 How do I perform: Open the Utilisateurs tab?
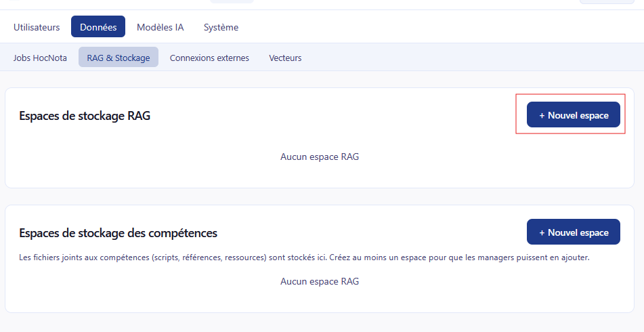coord(37,27)
